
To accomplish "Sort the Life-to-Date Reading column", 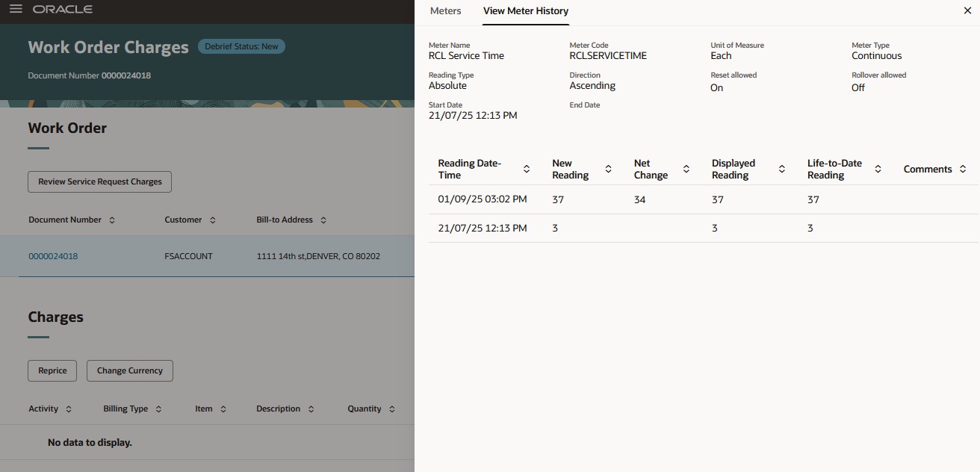I will tap(878, 169).
